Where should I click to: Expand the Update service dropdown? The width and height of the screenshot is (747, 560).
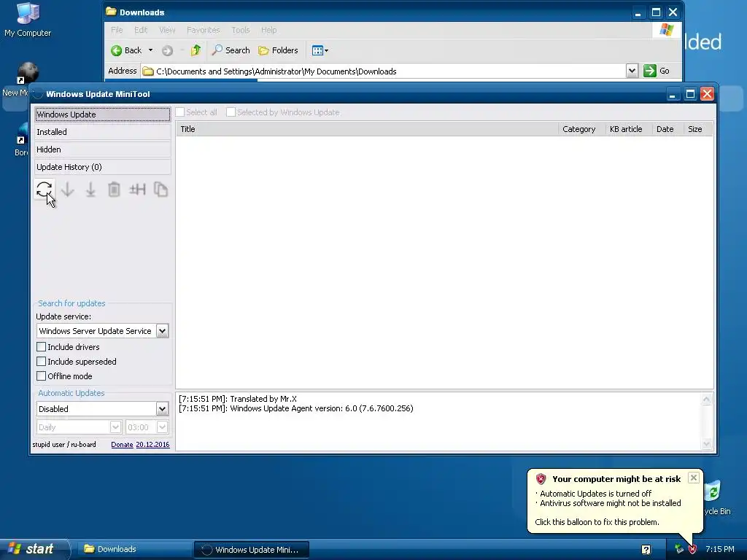pos(163,331)
